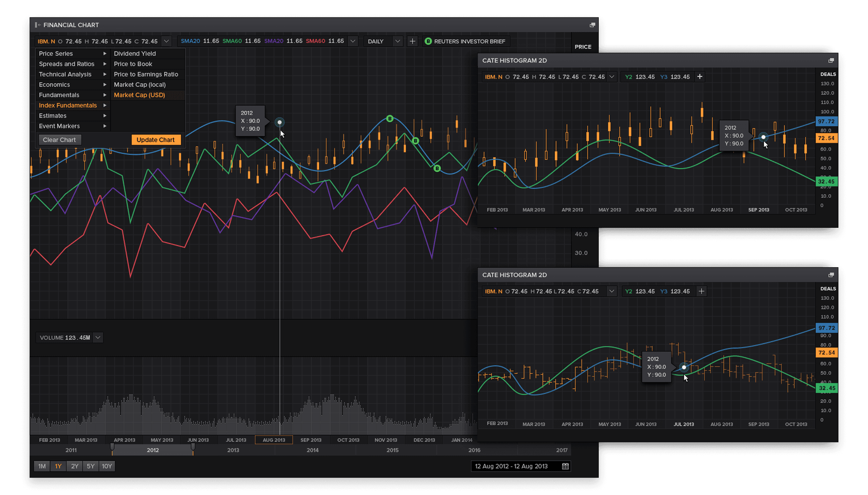
Task: Expand the VOLUME dropdown arrow
Action: (x=98, y=337)
